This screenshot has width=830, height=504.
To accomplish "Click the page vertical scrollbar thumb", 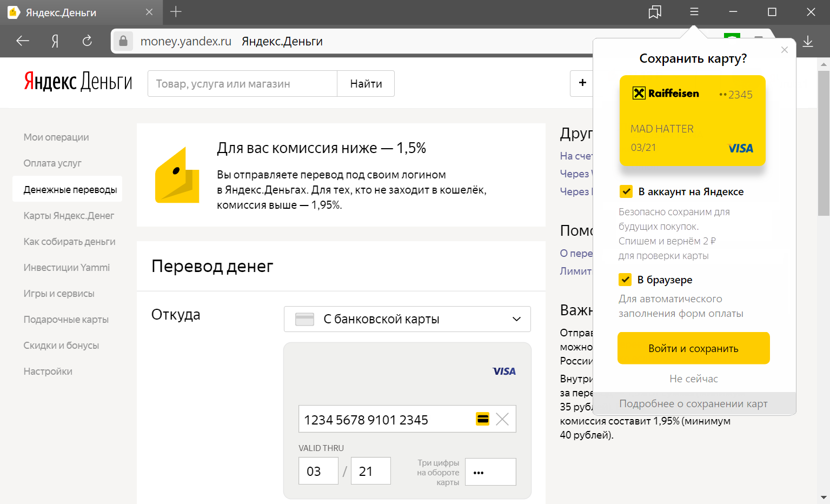I will point(824,143).
